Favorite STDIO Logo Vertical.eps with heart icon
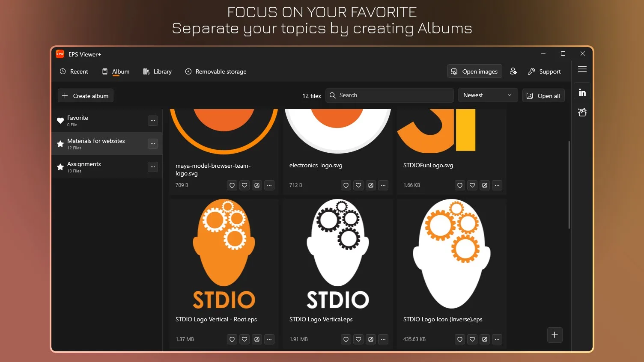 358,339
